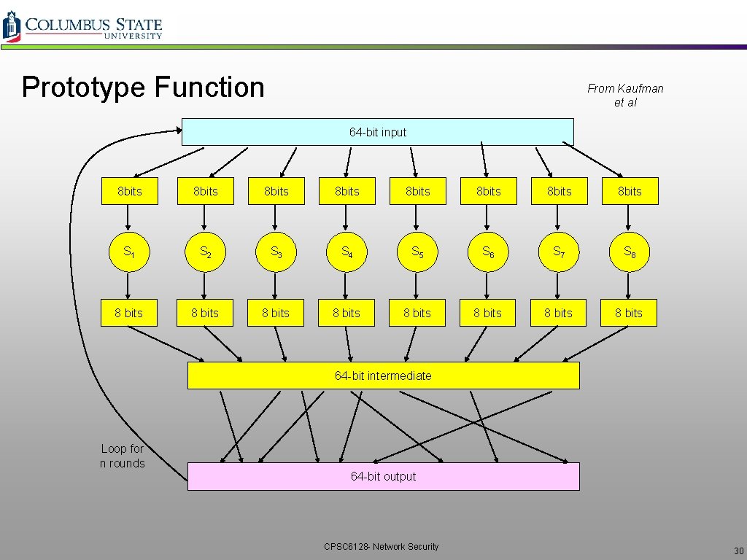Toggle the last 8bits input box

click(x=630, y=191)
